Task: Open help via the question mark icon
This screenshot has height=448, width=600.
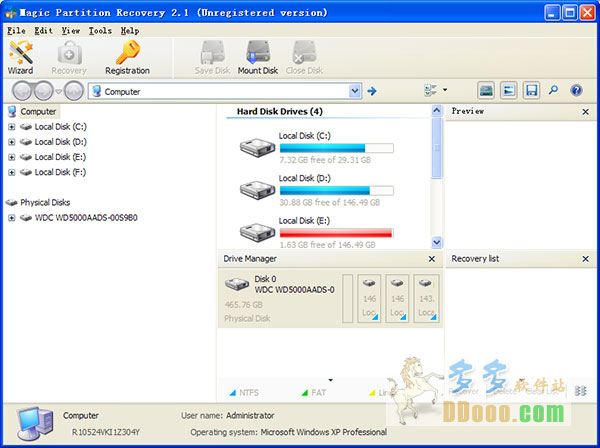Action: (x=576, y=91)
